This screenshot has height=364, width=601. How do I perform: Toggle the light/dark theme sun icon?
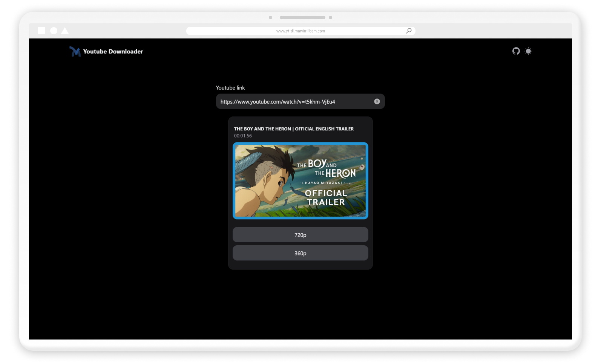[528, 51]
